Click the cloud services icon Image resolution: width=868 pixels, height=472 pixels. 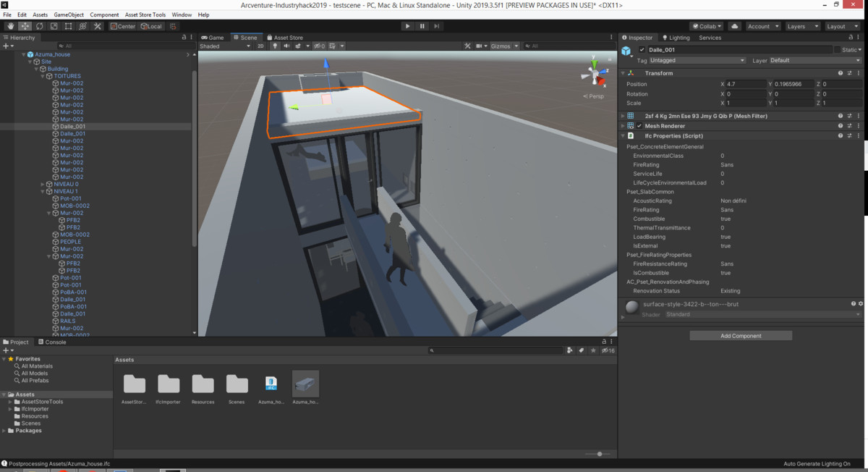(735, 26)
